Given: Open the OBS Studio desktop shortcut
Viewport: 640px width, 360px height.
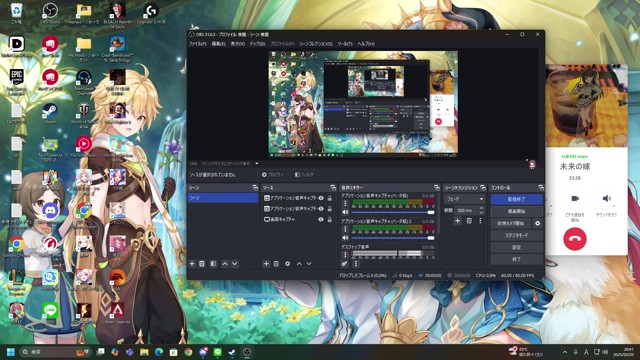Looking at the screenshot, I should (x=50, y=13).
